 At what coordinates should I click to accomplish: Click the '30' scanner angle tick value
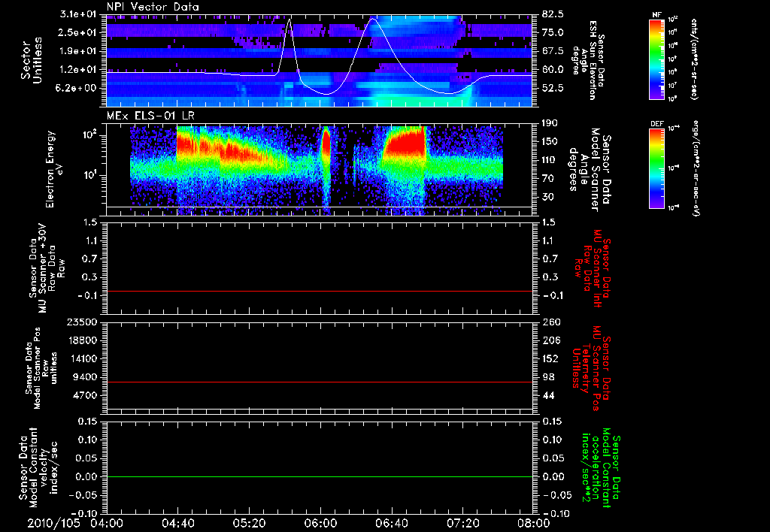click(x=548, y=197)
